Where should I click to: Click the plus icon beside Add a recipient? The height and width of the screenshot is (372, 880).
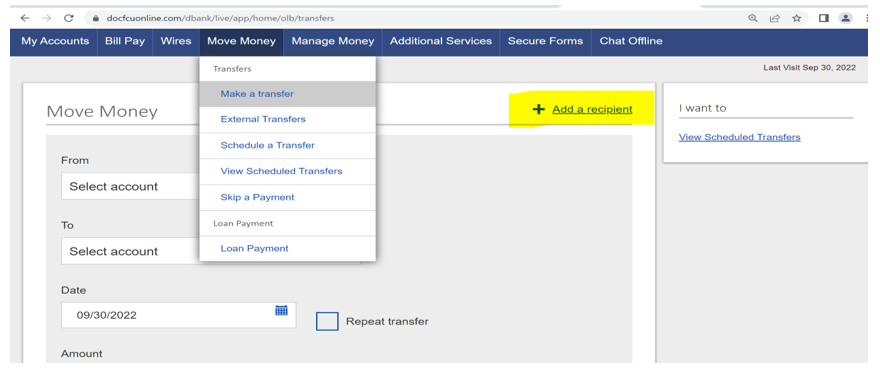(538, 109)
